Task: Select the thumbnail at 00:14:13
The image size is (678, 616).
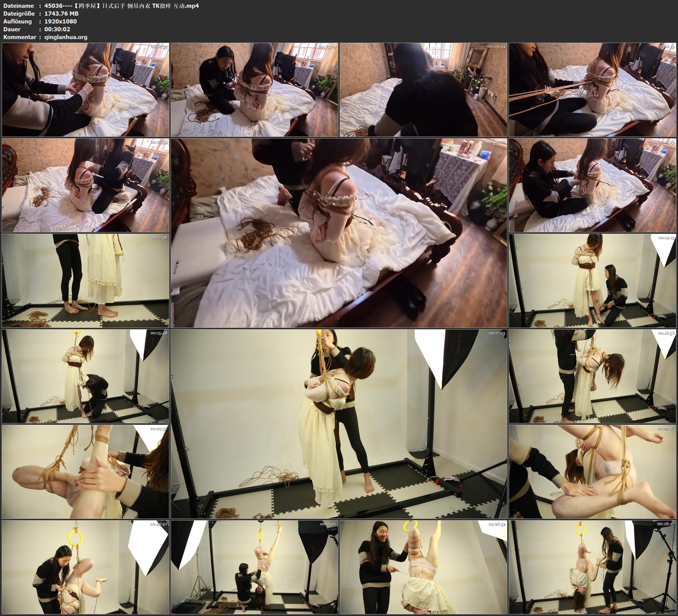Action: 592,280
